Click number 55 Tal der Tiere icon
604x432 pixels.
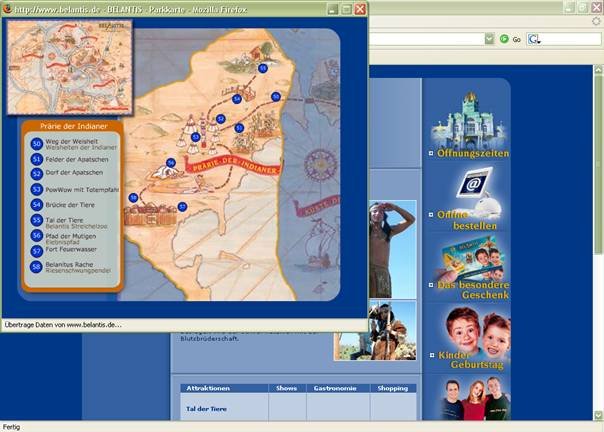pyautogui.click(x=36, y=220)
